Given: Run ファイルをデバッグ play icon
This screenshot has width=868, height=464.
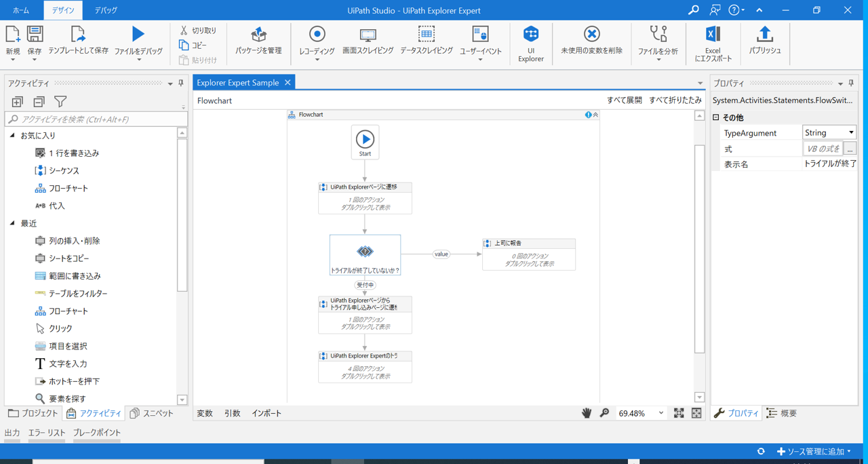Looking at the screenshot, I should [x=138, y=34].
